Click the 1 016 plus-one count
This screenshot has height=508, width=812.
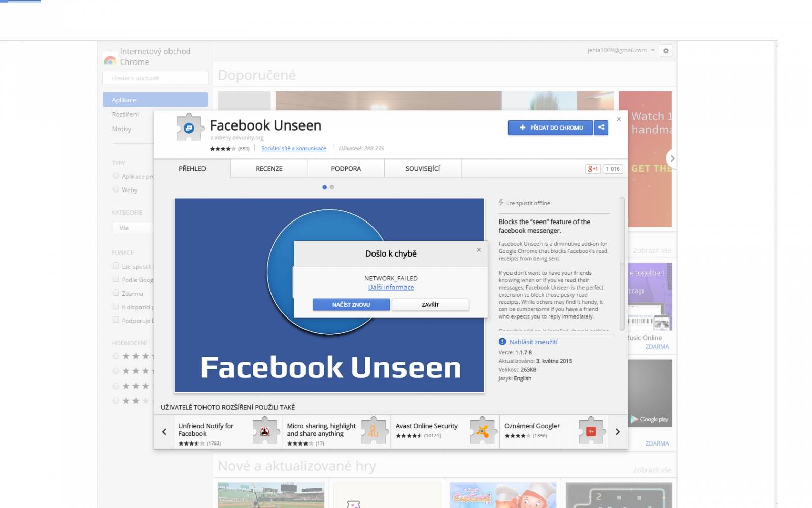613,169
